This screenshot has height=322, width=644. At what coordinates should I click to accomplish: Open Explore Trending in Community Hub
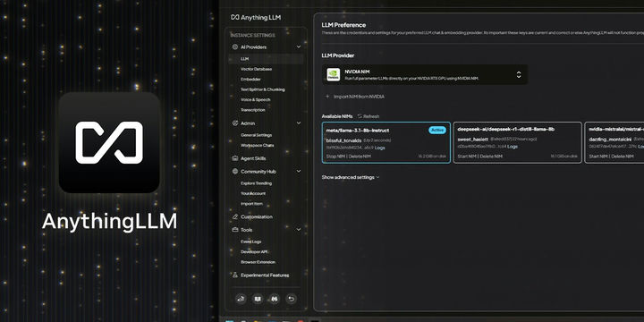pos(257,183)
